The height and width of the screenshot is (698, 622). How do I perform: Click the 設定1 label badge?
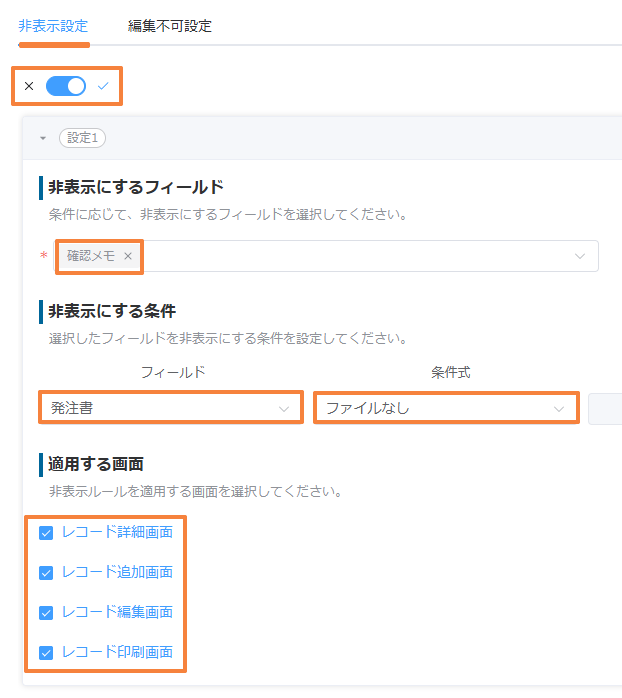[x=82, y=138]
